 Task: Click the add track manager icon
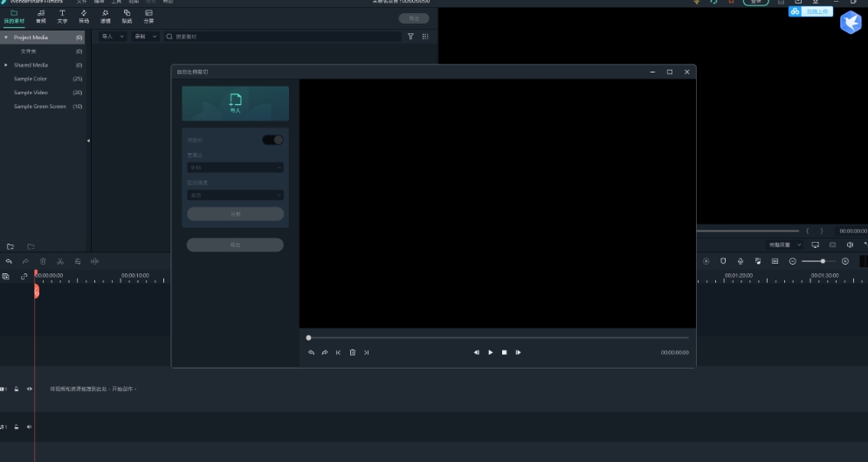(x=5, y=277)
